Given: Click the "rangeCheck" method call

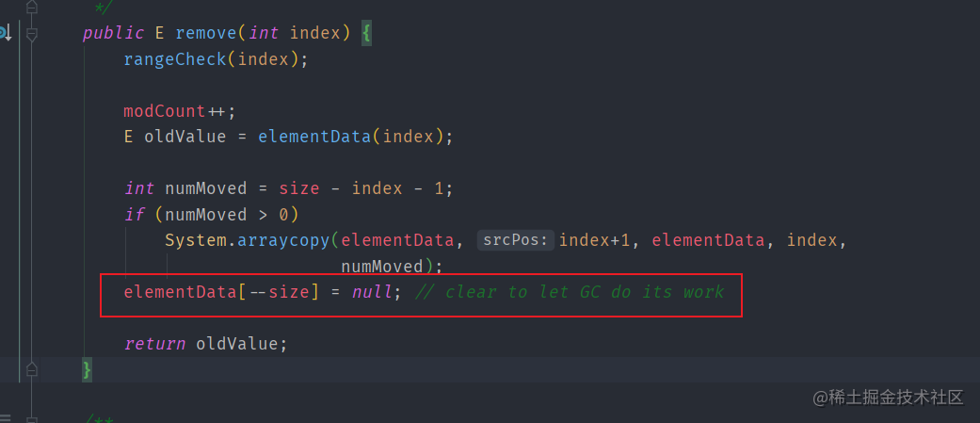Looking at the screenshot, I should pos(175,59).
